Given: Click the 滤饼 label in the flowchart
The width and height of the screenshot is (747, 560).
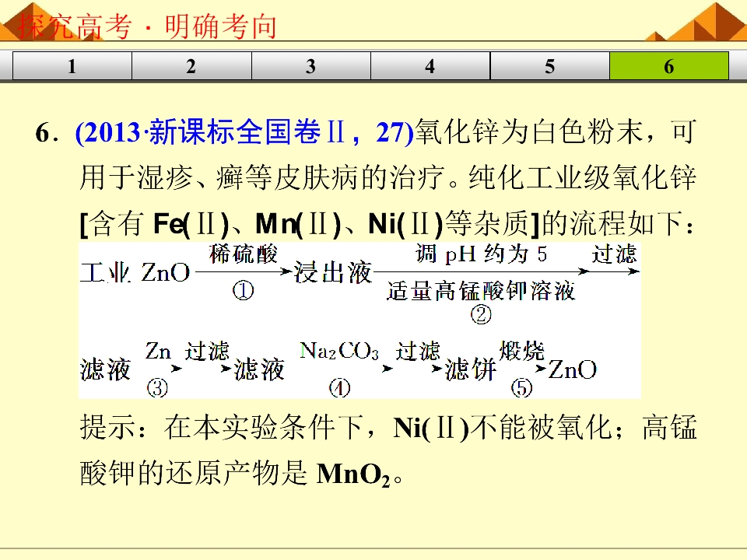Looking at the screenshot, I should tap(471, 369).
